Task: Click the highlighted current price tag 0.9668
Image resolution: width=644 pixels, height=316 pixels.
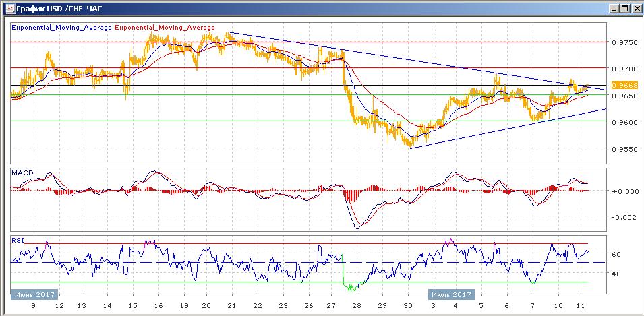Action: pos(621,86)
